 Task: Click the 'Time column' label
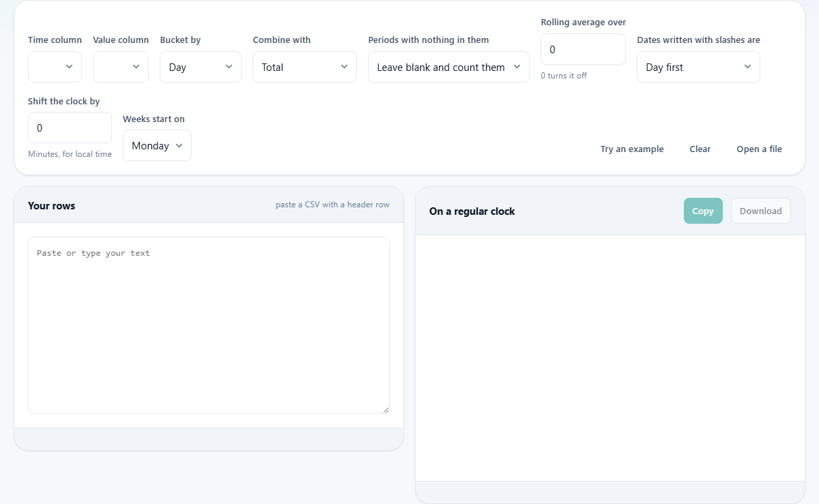pyautogui.click(x=55, y=40)
